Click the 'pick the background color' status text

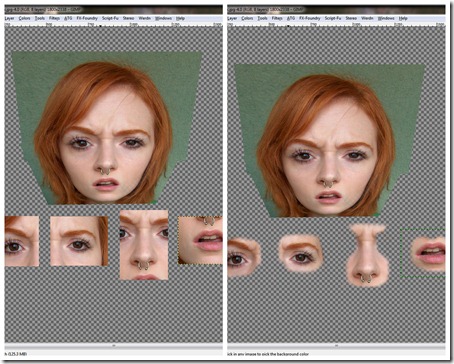[x=268, y=354]
